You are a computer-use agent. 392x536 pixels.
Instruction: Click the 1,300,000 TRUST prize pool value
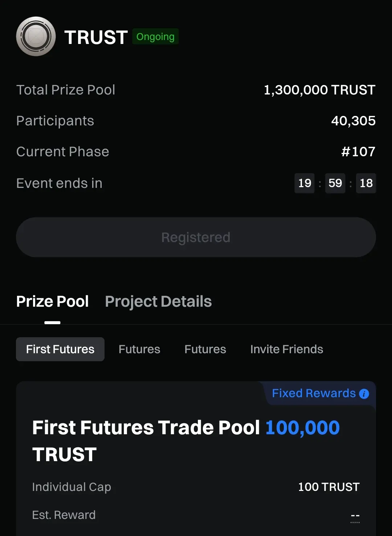pos(319,90)
